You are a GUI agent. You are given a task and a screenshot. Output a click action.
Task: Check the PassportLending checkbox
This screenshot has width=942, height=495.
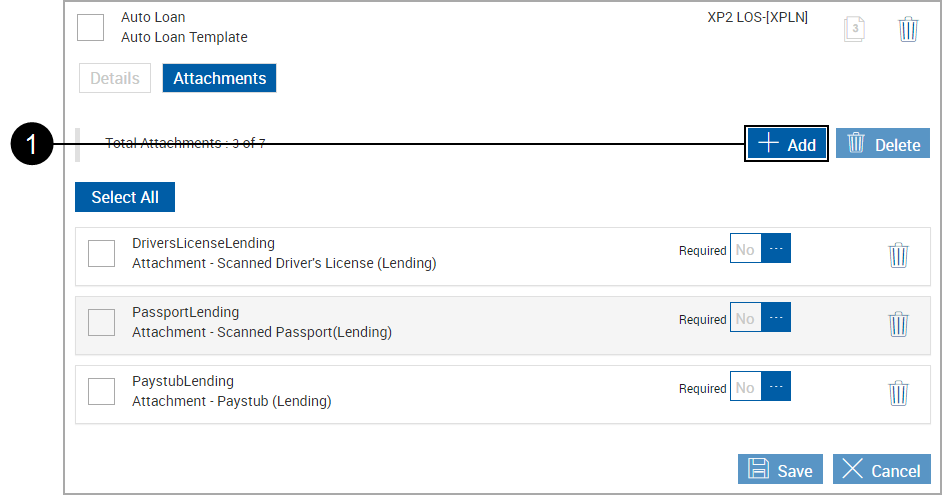101,323
